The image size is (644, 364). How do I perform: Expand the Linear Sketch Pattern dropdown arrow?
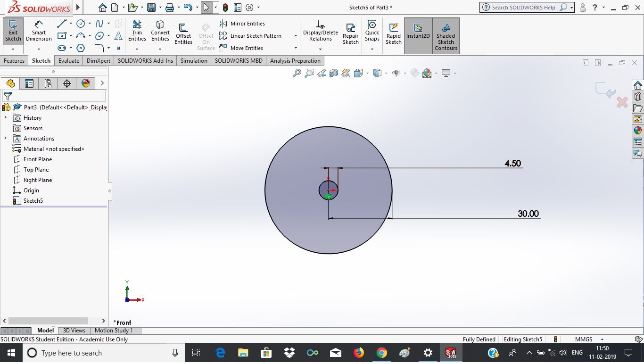pos(296,36)
